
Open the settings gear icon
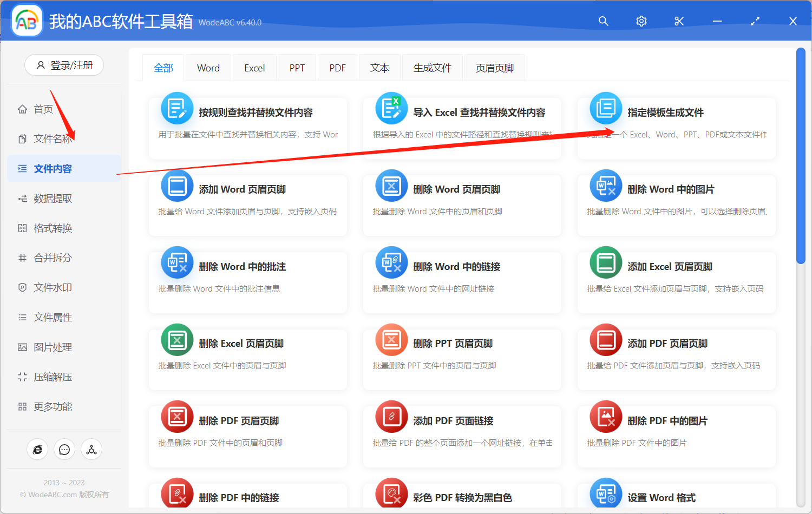point(641,21)
